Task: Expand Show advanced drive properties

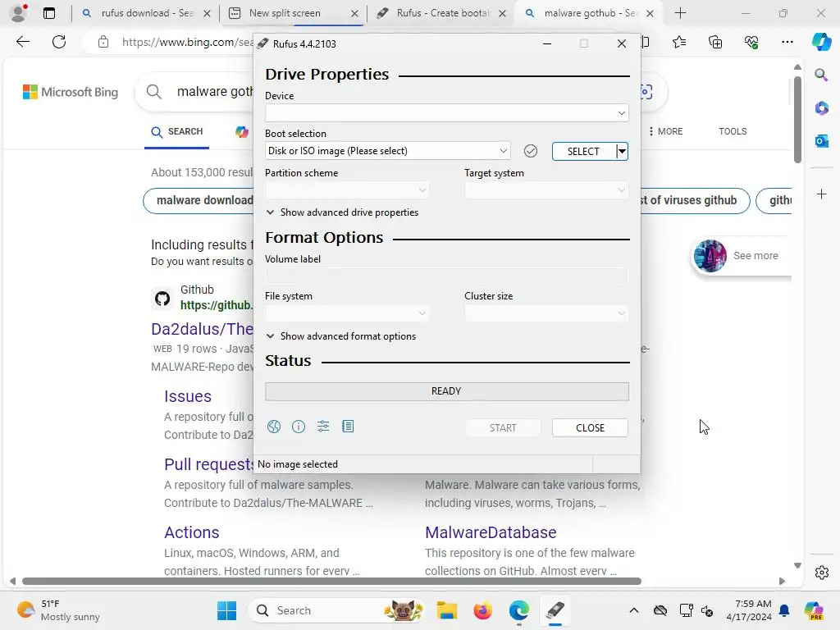Action: pos(342,212)
